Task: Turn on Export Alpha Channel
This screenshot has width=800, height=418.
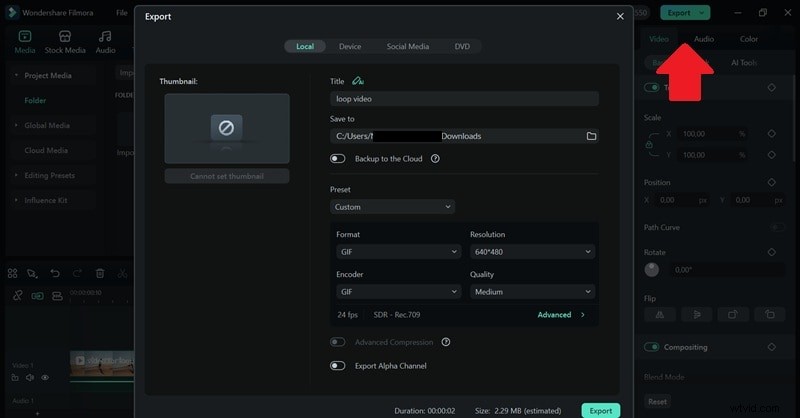Action: [x=338, y=366]
